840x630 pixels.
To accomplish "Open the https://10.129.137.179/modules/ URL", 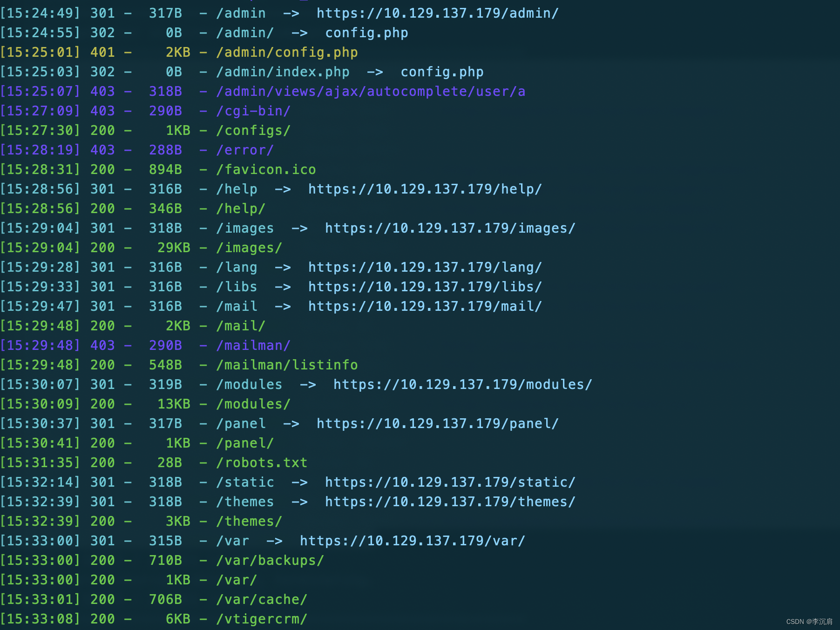I will 462,384.
